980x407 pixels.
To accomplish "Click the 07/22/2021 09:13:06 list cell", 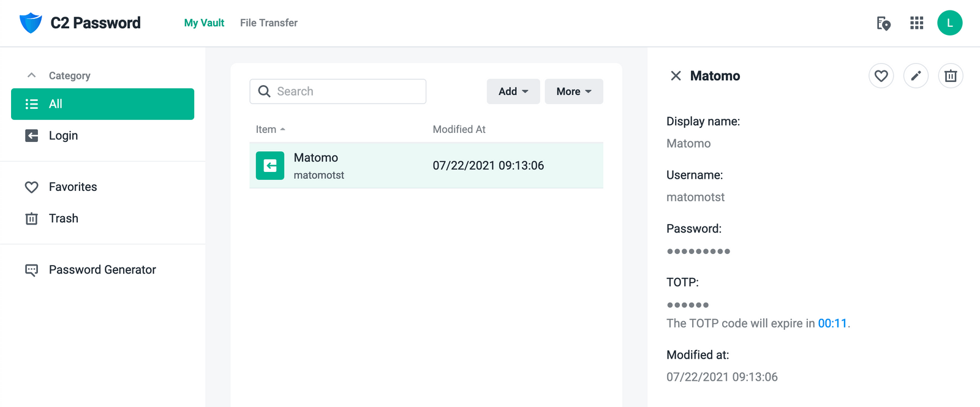I will [x=488, y=165].
